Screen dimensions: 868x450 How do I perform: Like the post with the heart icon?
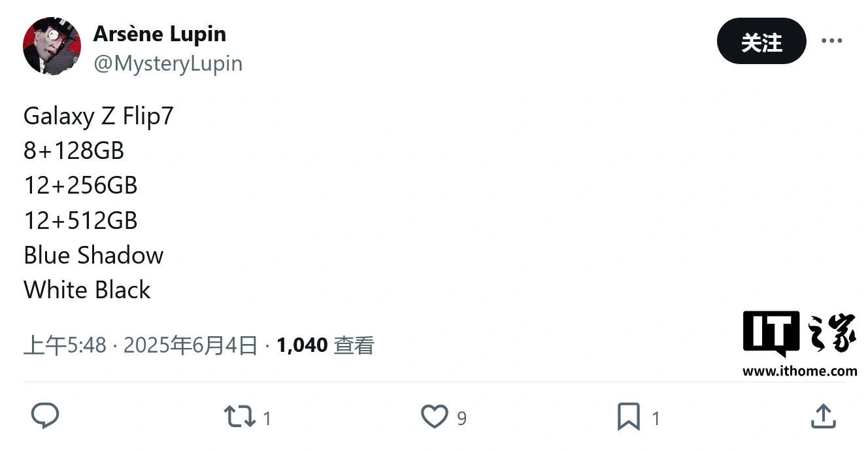tap(434, 417)
